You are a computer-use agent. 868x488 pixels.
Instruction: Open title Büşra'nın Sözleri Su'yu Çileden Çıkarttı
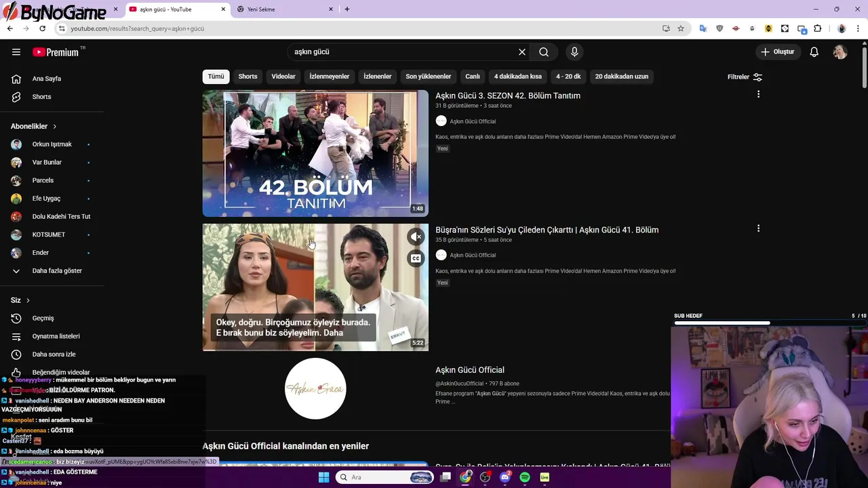coord(547,230)
